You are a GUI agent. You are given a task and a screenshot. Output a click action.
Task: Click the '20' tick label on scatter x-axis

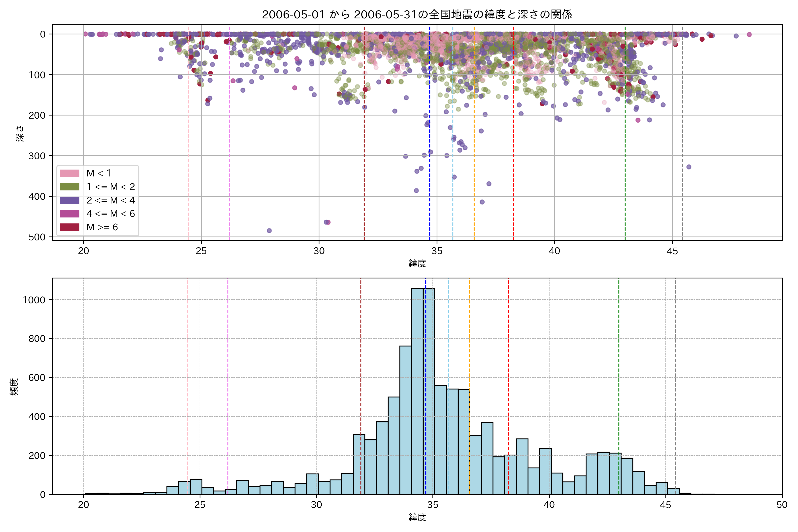(x=84, y=251)
